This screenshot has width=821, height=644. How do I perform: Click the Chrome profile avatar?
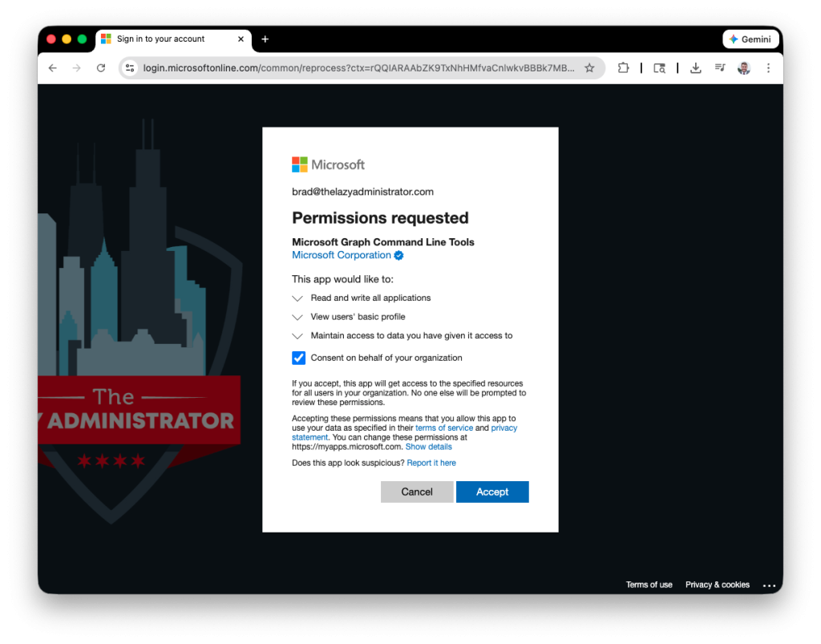coord(743,68)
